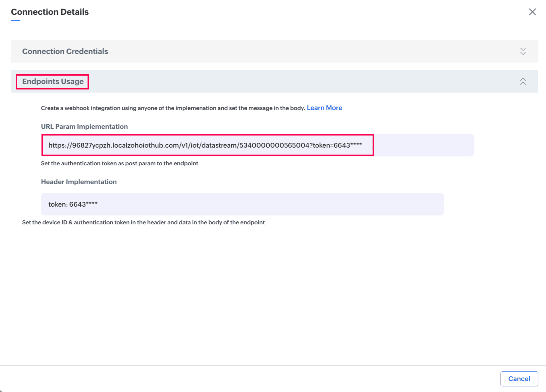Screen dimensions: 546x392
Task: Open the Learn More link
Action: click(x=324, y=108)
